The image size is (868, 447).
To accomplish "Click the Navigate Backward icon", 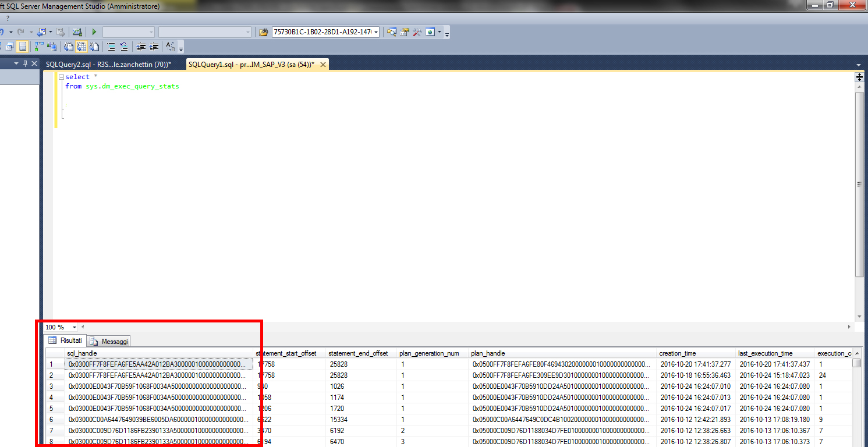I will pyautogui.click(x=41, y=32).
